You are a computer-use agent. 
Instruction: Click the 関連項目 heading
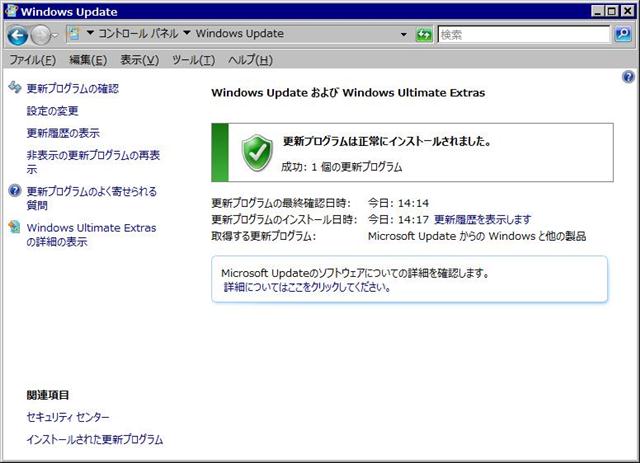click(48, 395)
